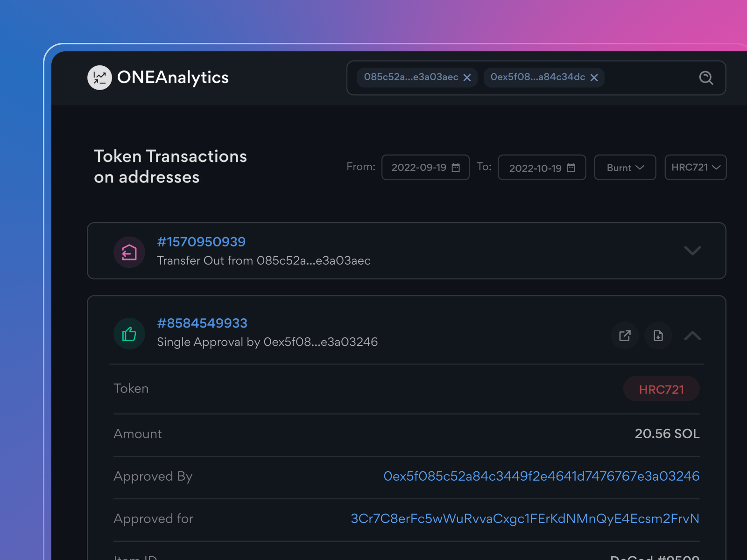Open transaction link #1570950939
The width and height of the screenshot is (747, 560).
tap(202, 242)
